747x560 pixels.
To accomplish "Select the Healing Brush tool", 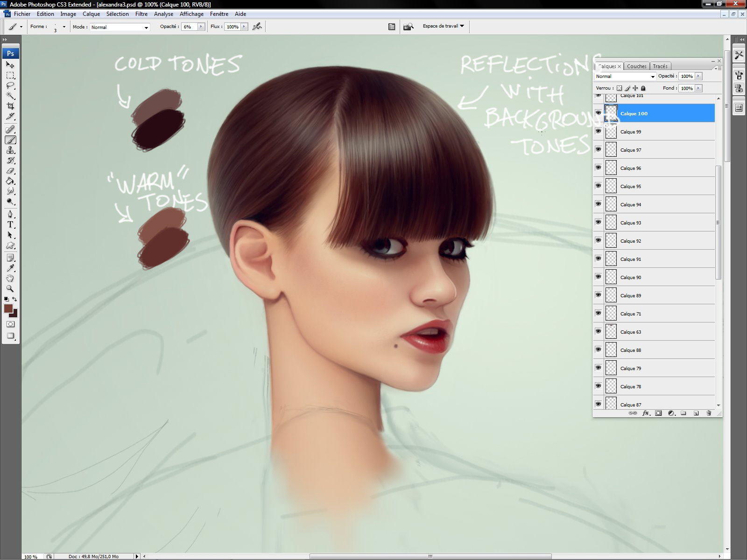I will 10,129.
